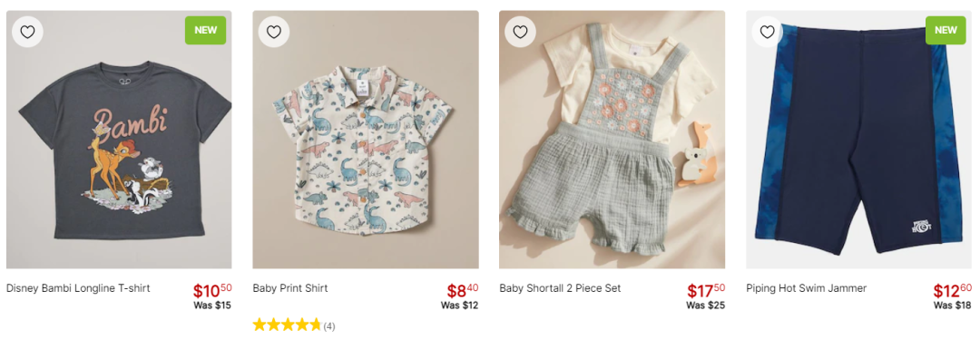The image size is (980, 349).
Task: Open the Disney Bambi Longline T-shirt title link
Action: pos(78,288)
